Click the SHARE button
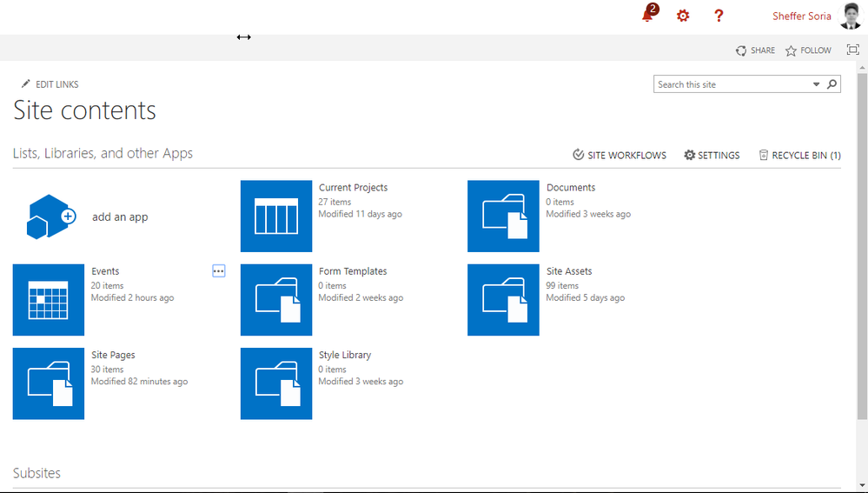 755,50
